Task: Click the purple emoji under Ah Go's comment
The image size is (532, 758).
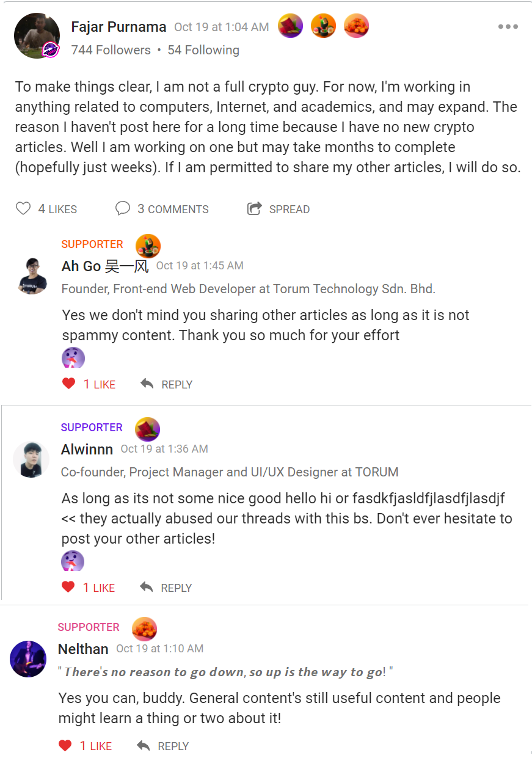Action: click(x=73, y=357)
